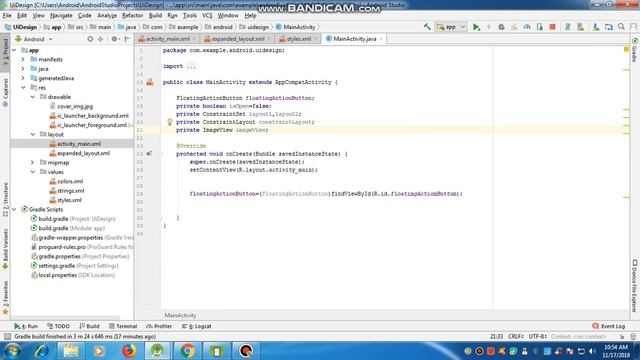
Task: Open the Device File Explorer side panel
Action: tap(635, 285)
